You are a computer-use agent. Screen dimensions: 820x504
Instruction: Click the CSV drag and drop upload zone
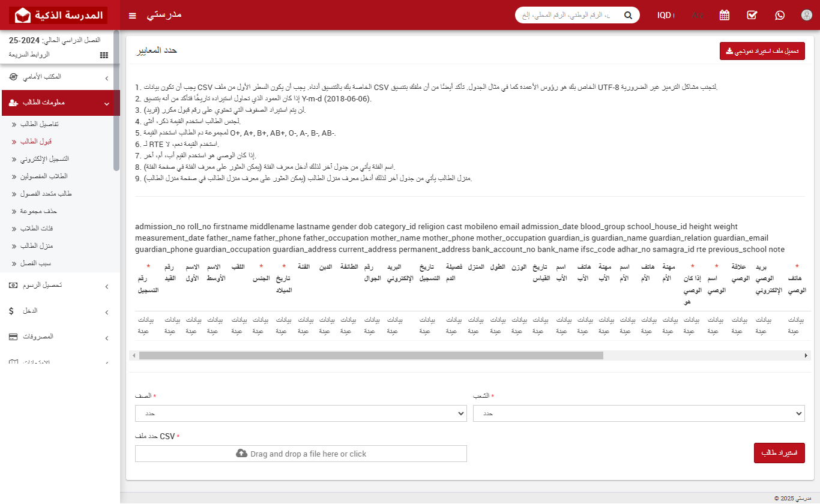tap(300, 454)
